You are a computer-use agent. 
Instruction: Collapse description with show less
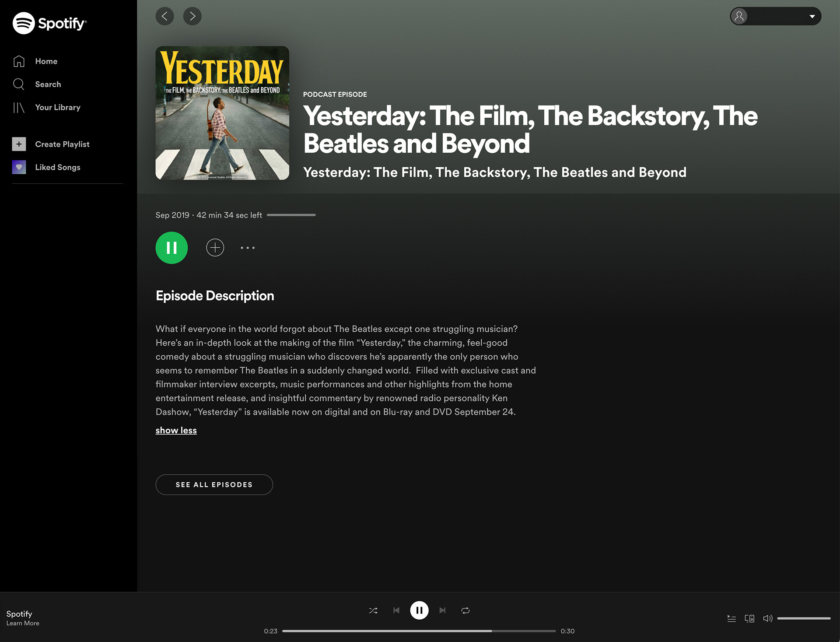coord(176,430)
